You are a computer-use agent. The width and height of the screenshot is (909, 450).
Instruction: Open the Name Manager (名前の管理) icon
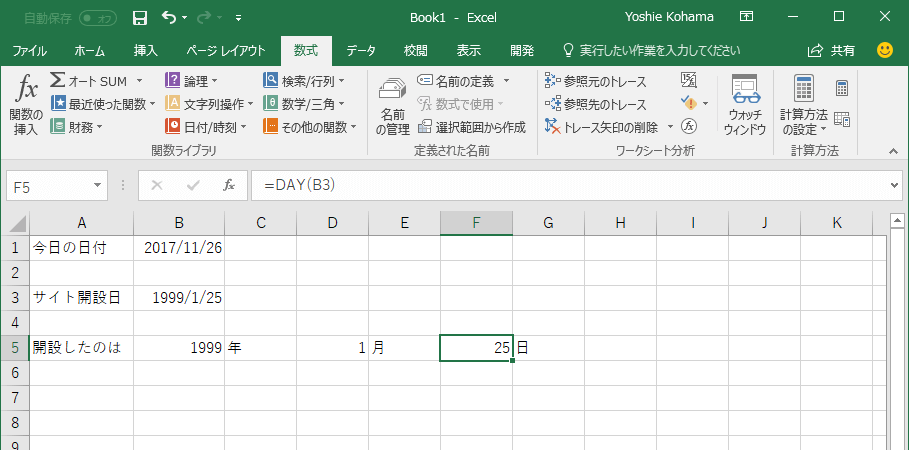[393, 106]
